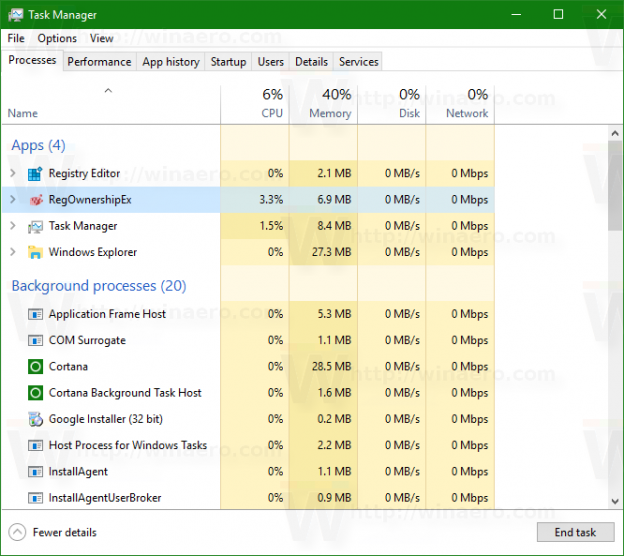Click the scrollbar up arrow
Image resolution: width=624 pixels, height=556 pixels.
click(x=615, y=133)
